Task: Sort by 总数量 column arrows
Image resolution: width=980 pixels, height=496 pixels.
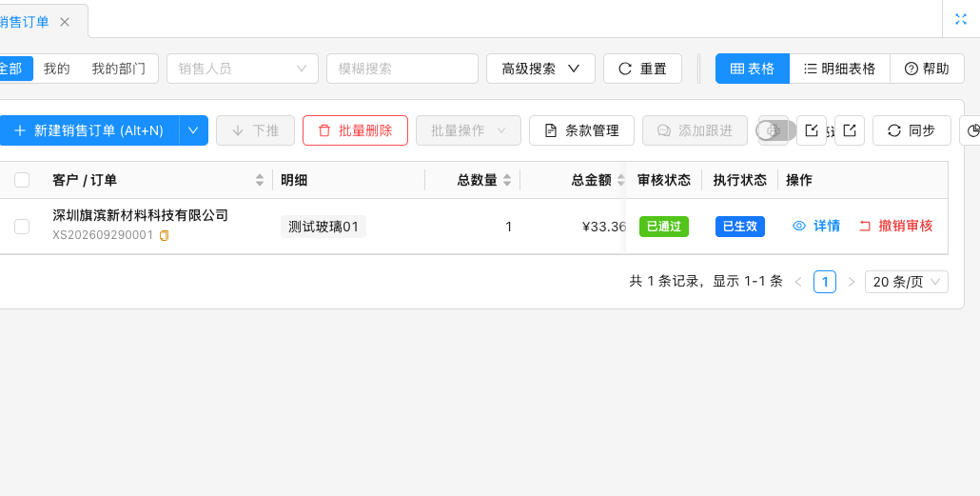Action: 507,180
